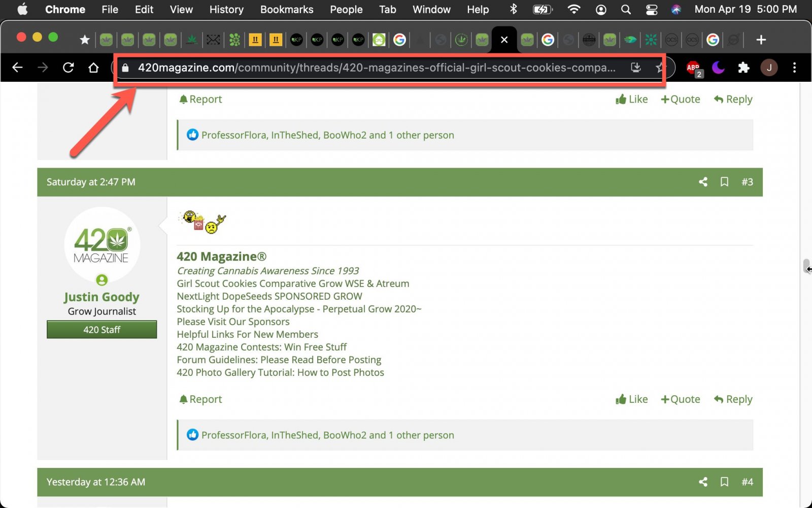Screen dimensions: 812x508
Task: Report Justin Goody's post #3
Action: point(200,399)
